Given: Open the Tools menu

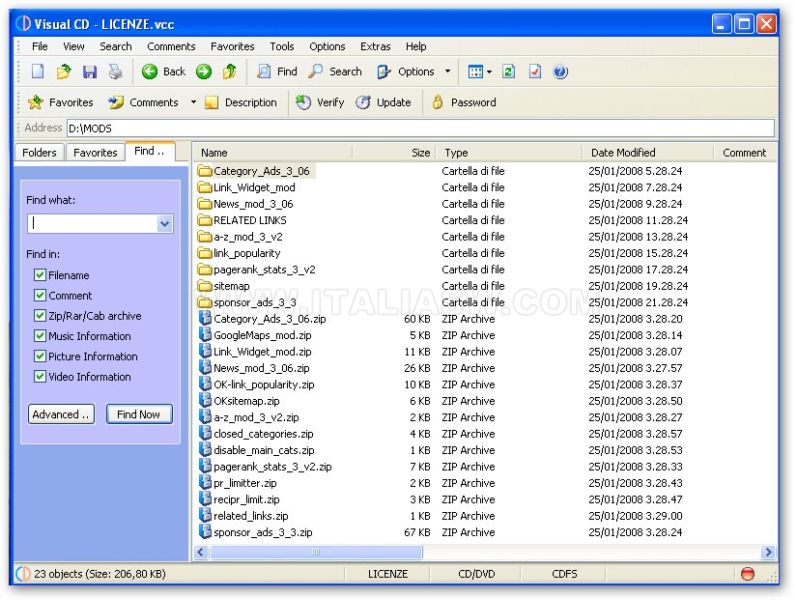Looking at the screenshot, I should [282, 46].
